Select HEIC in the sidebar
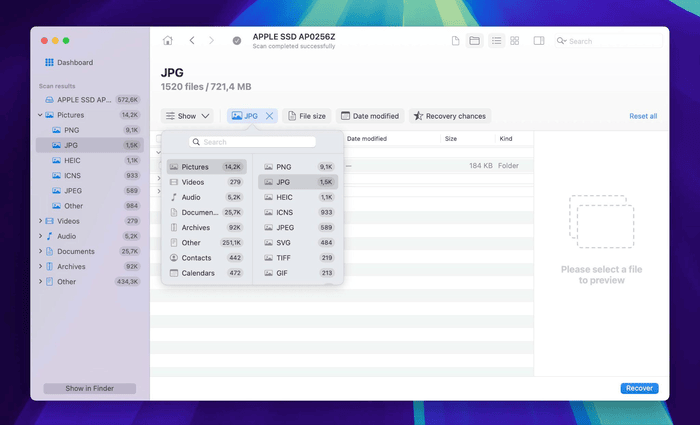The width and height of the screenshot is (700, 425). tap(90, 160)
